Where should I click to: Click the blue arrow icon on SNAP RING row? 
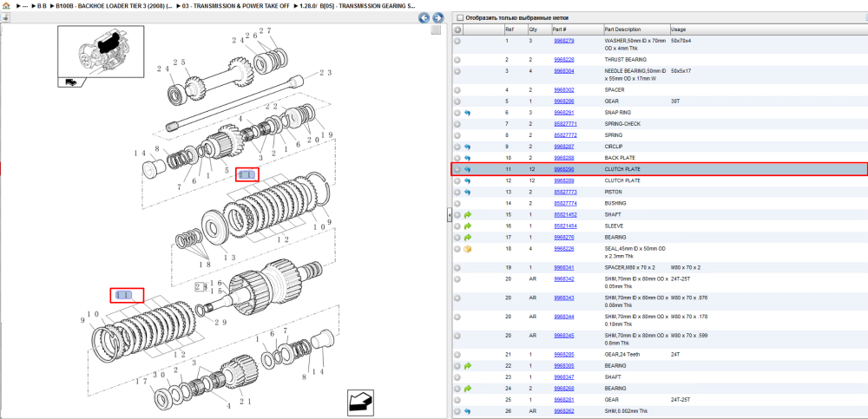[x=467, y=113]
